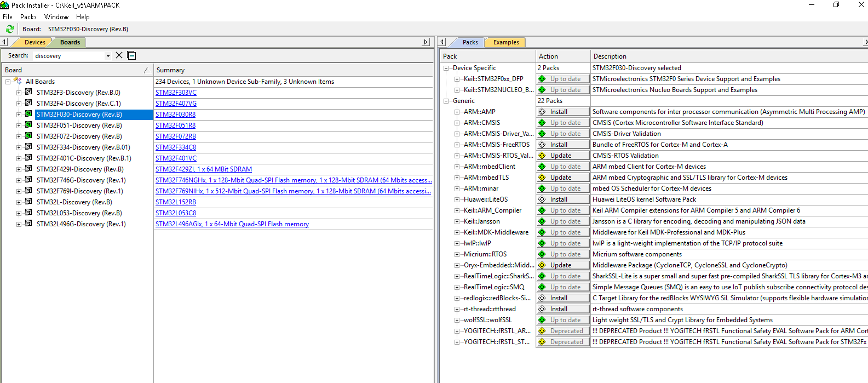Expand the ARM::CMSIS pack node
Viewport: 868px width, 383px height.
coord(457,123)
